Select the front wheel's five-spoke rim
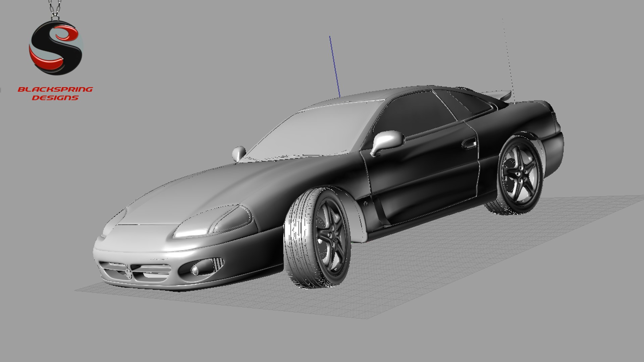The width and height of the screenshot is (644, 362). pyautogui.click(x=331, y=236)
